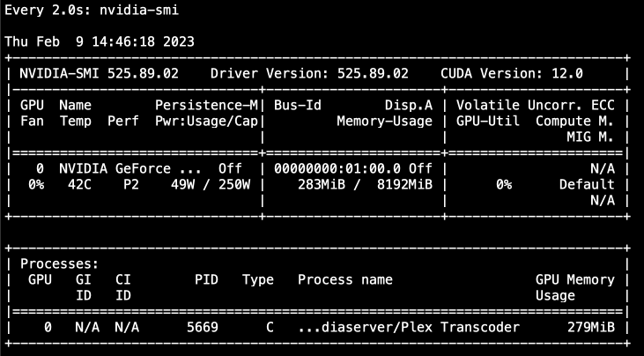Click the process PID 5669
The width and height of the screenshot is (644, 356).
click(x=203, y=327)
